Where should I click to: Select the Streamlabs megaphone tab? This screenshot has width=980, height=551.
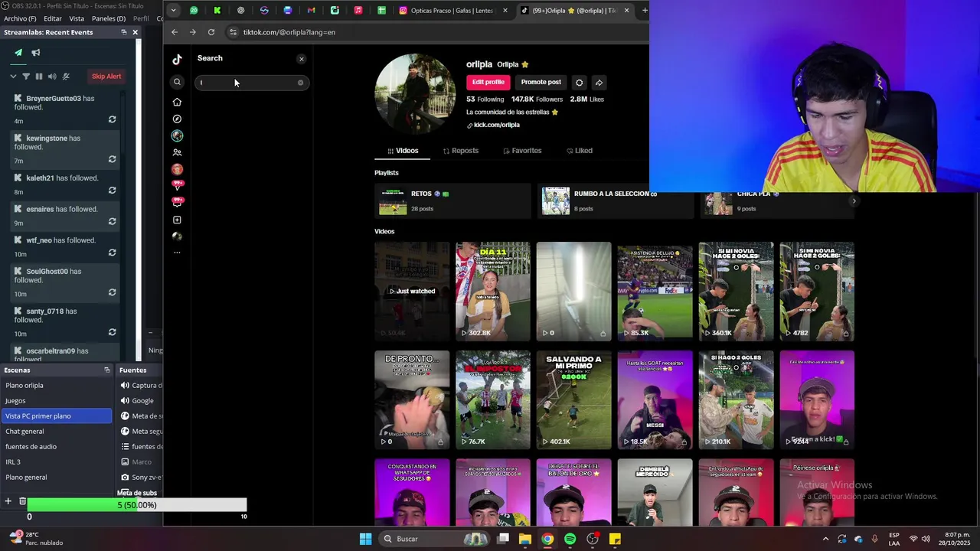[x=35, y=53]
